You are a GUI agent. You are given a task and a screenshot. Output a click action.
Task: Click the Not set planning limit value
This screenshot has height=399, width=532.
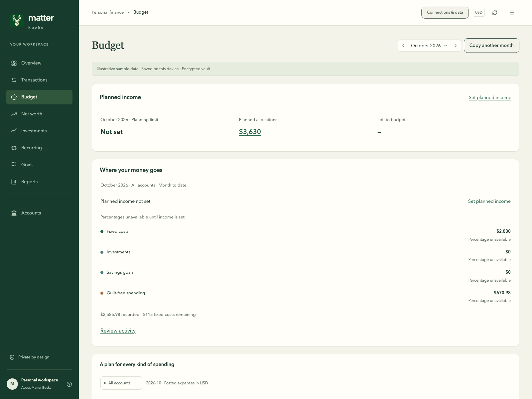pyautogui.click(x=111, y=132)
